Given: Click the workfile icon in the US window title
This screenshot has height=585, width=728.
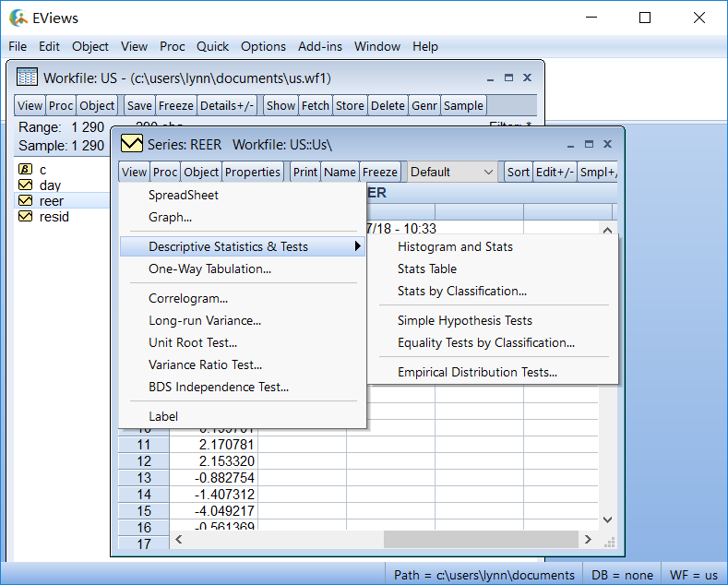Looking at the screenshot, I should click(27, 78).
